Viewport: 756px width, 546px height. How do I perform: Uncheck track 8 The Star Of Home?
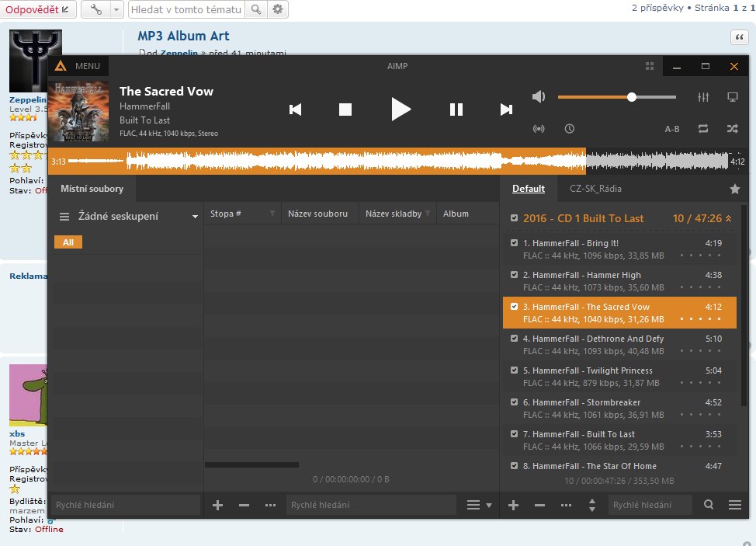(x=514, y=466)
